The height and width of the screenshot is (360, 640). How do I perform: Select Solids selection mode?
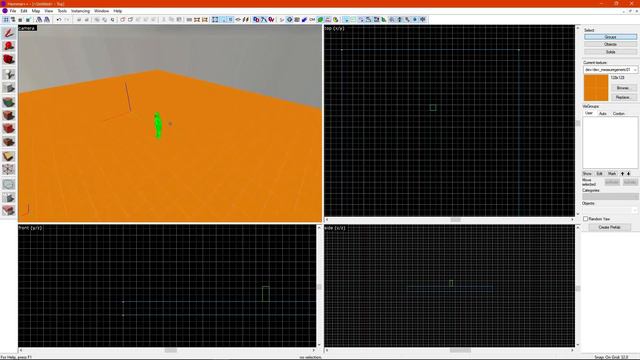click(610, 52)
